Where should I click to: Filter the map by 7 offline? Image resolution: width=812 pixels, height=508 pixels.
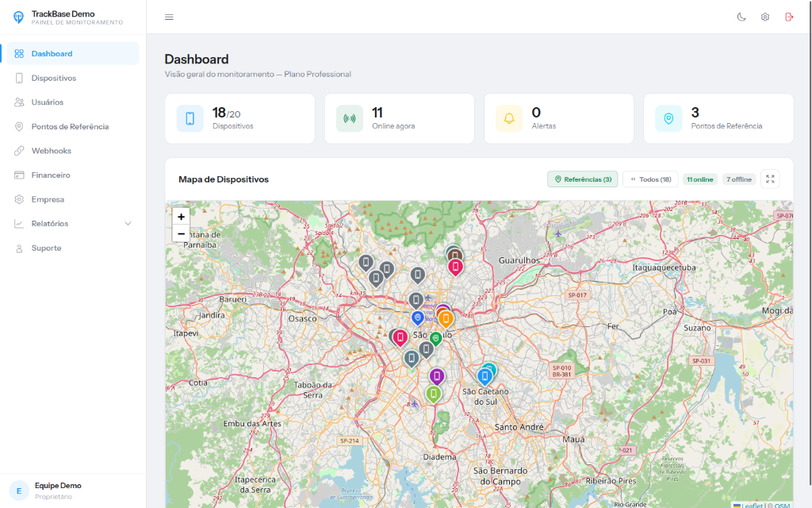739,179
